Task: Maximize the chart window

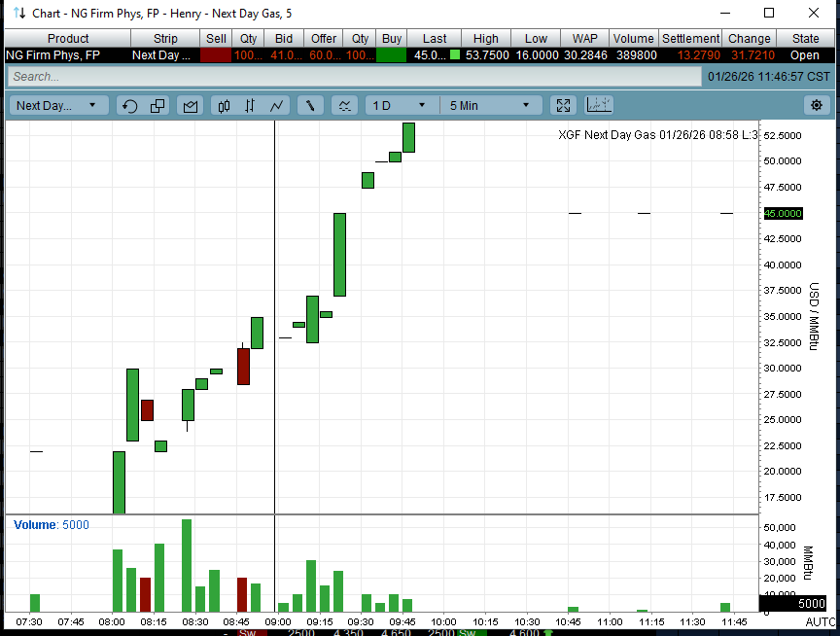Action: pyautogui.click(x=769, y=13)
